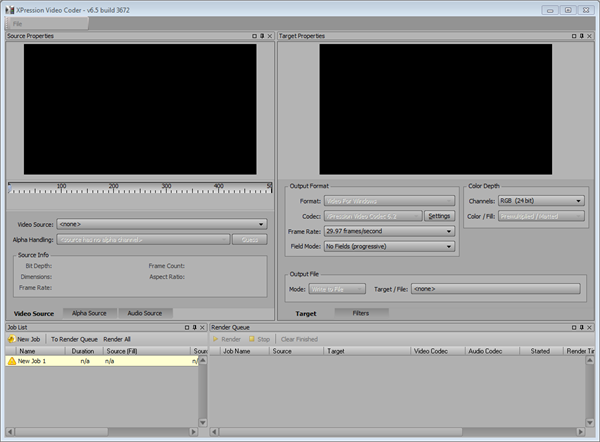Select the New Job 1 row
Image resolution: width=600 pixels, height=442 pixels.
[102, 361]
